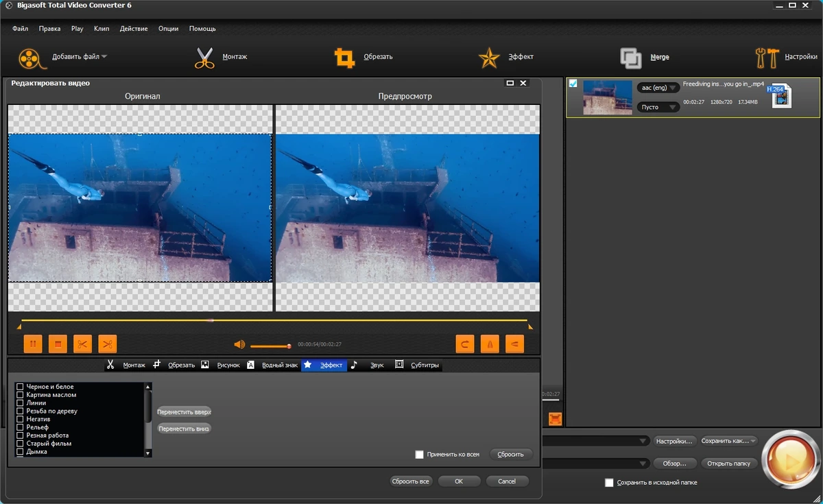Open the Пусто subtitle dropdown
This screenshot has width=823, height=504.
pyautogui.click(x=658, y=107)
